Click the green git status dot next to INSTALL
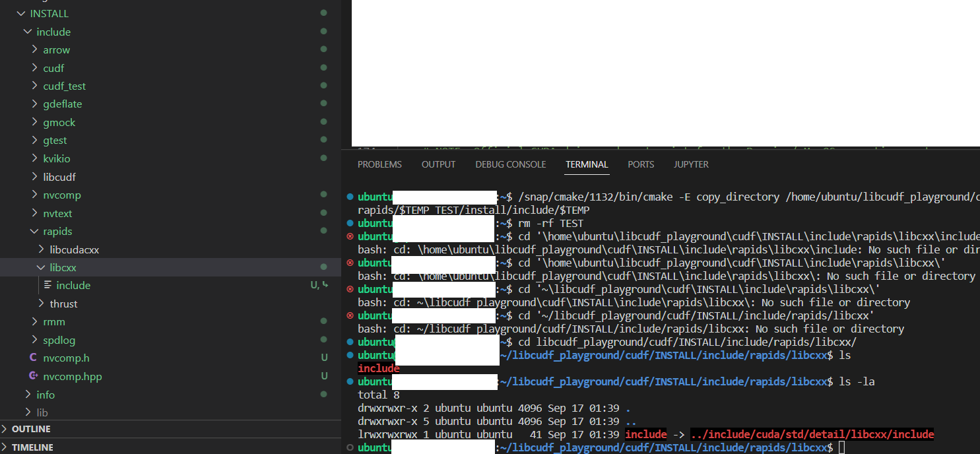The height and width of the screenshot is (454, 980). (x=323, y=12)
